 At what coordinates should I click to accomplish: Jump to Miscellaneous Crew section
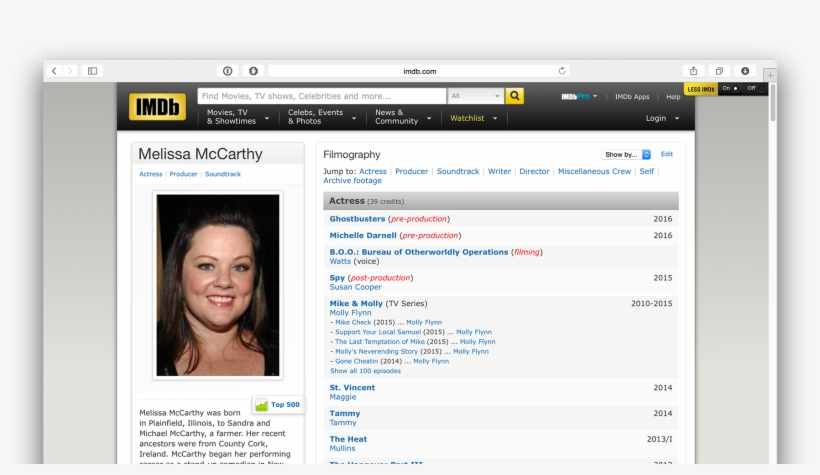(594, 171)
